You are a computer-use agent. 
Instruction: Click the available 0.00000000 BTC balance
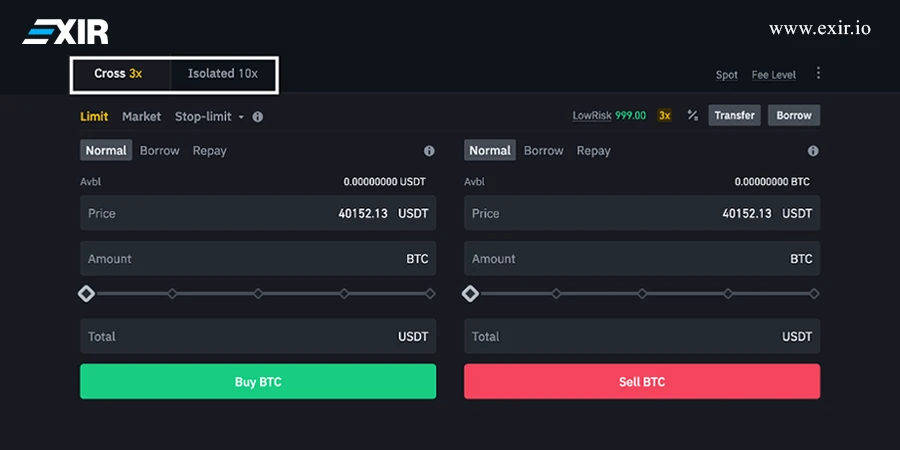point(772,182)
